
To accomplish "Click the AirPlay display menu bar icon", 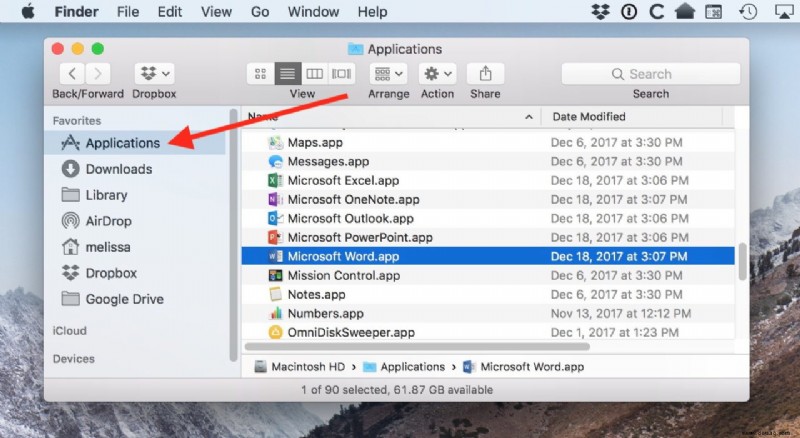I will point(784,11).
